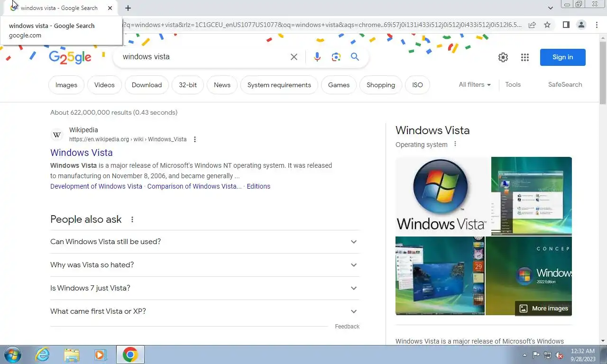Click the Google anniversary logo

click(70, 57)
